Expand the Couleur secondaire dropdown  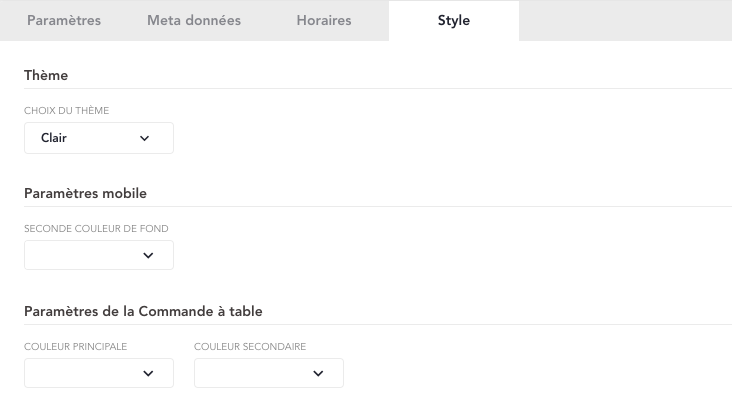(269, 373)
